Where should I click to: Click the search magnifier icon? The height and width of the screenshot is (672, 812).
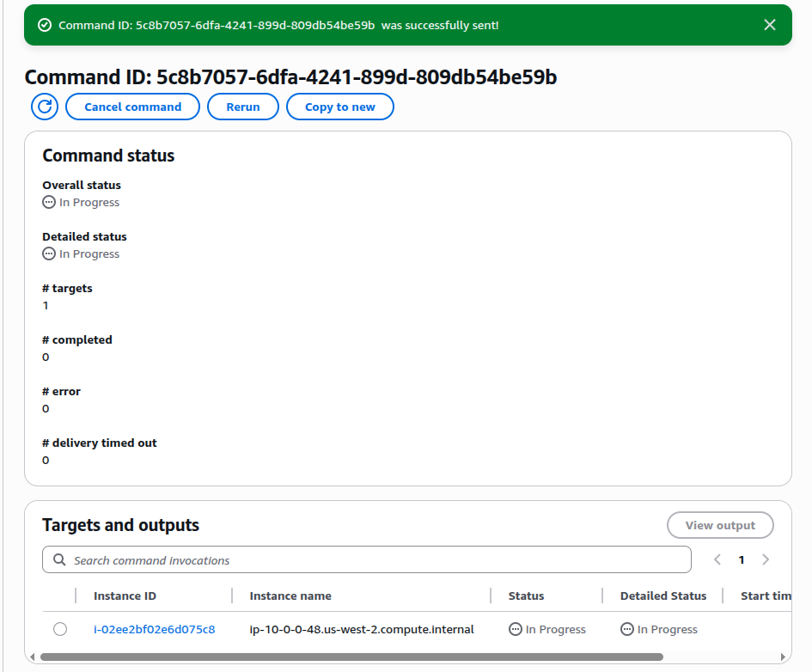point(59,559)
